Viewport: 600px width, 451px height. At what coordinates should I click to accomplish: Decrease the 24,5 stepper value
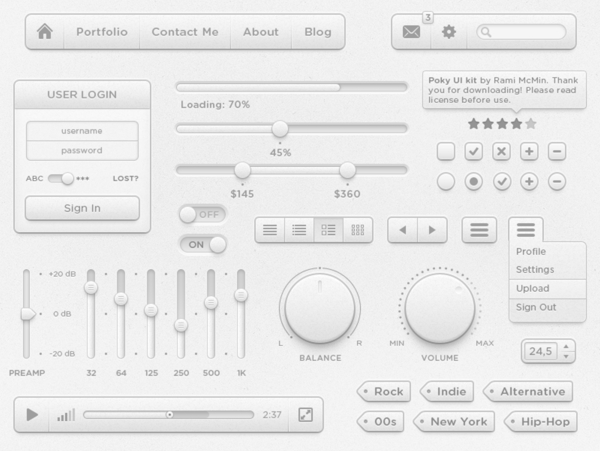pyautogui.click(x=566, y=356)
